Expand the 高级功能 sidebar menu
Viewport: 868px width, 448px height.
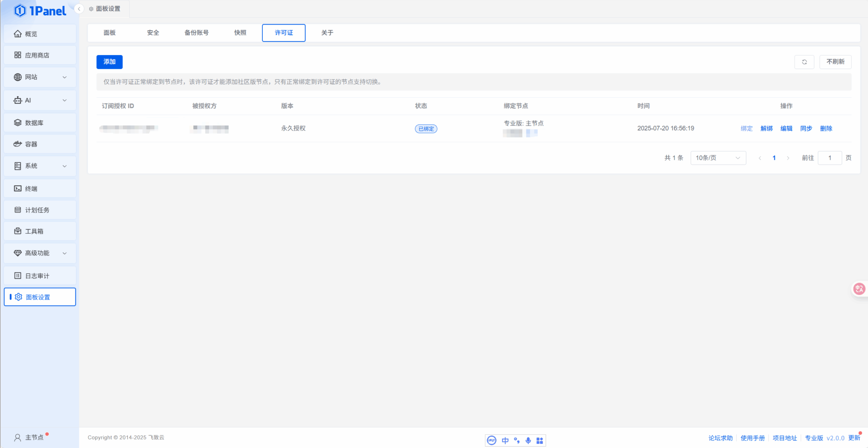pyautogui.click(x=64, y=253)
